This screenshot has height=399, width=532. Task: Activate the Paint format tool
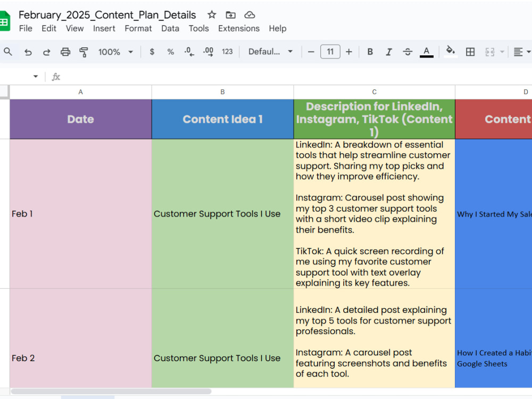(84, 52)
